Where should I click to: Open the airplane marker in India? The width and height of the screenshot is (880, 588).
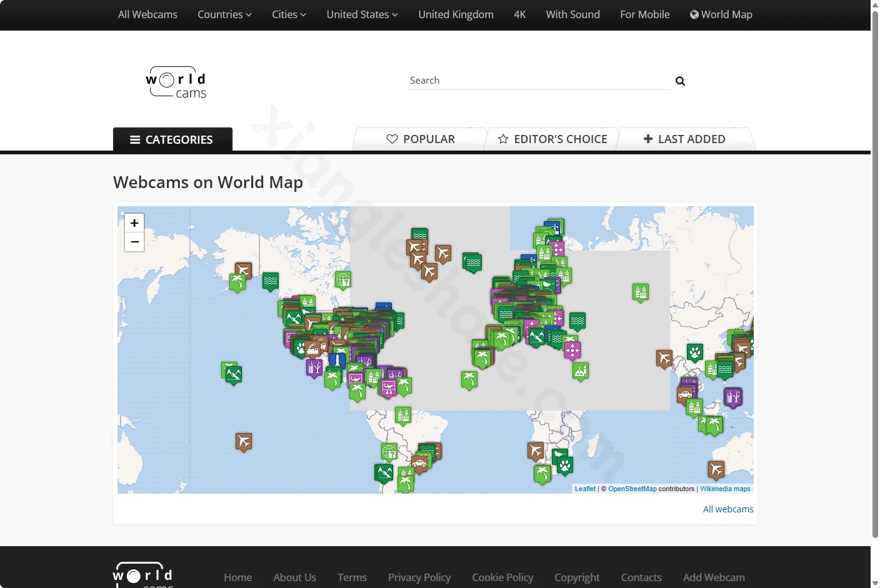[664, 359]
